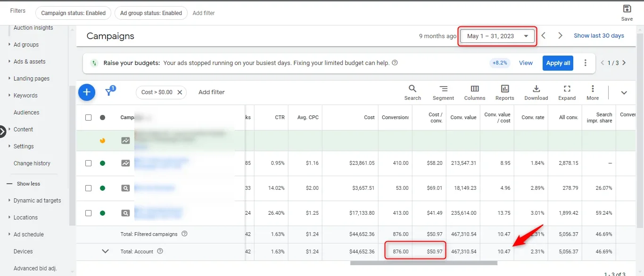Click the Save icon
The image size is (644, 276).
[627, 9]
